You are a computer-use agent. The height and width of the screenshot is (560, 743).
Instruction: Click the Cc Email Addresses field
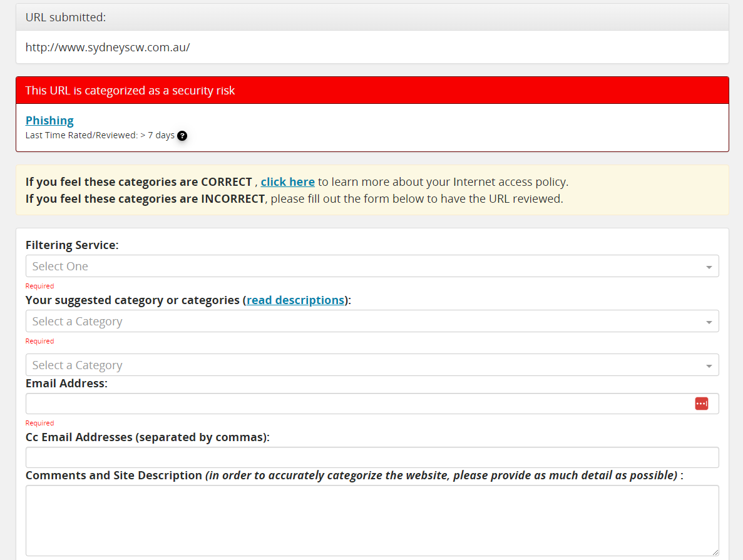(x=372, y=457)
